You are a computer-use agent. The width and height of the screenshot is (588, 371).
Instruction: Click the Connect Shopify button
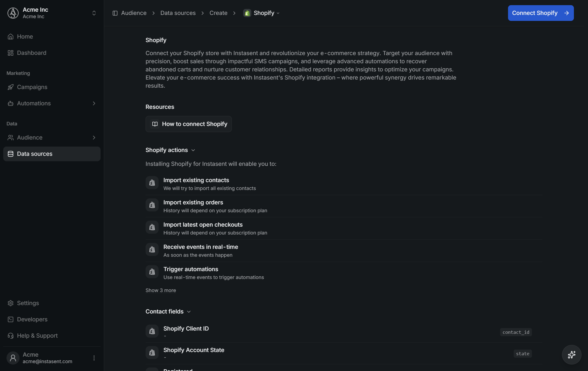tap(541, 13)
